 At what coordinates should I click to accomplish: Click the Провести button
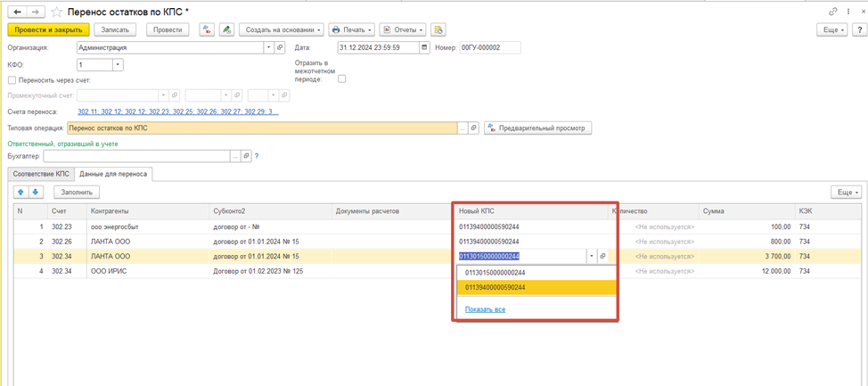pyautogui.click(x=168, y=30)
